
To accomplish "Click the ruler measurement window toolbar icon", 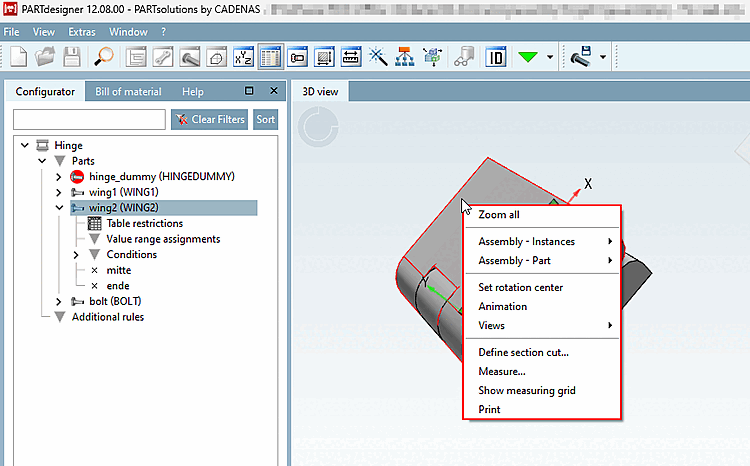I will point(351,57).
